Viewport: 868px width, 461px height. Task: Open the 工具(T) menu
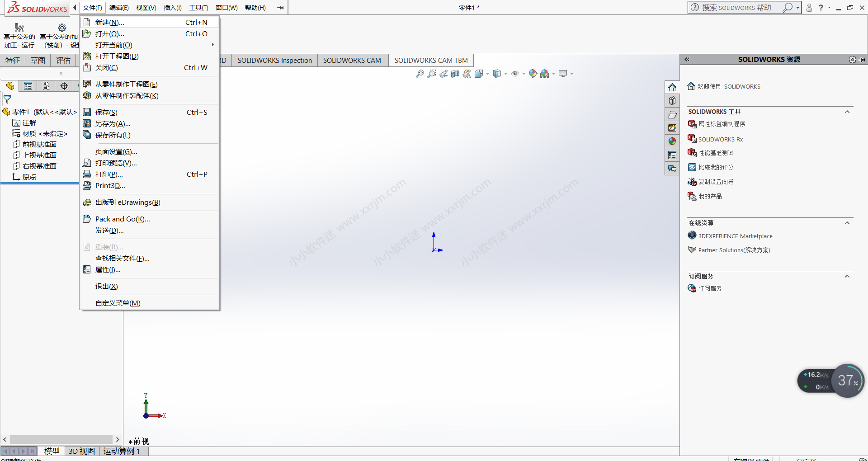[198, 8]
